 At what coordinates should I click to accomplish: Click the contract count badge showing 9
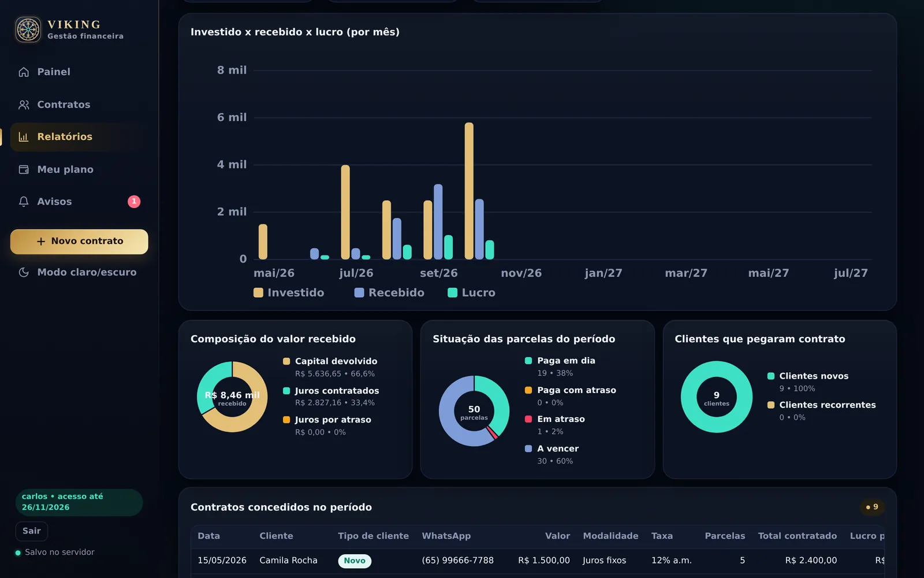point(872,507)
